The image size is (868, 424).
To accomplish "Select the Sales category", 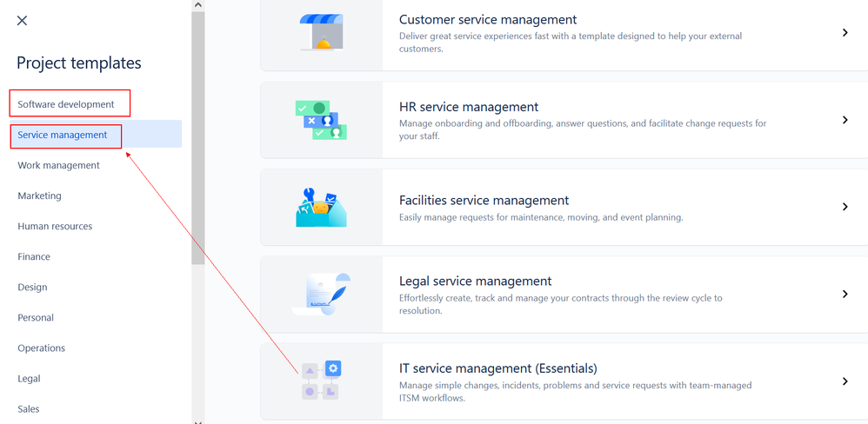I will click(x=28, y=409).
